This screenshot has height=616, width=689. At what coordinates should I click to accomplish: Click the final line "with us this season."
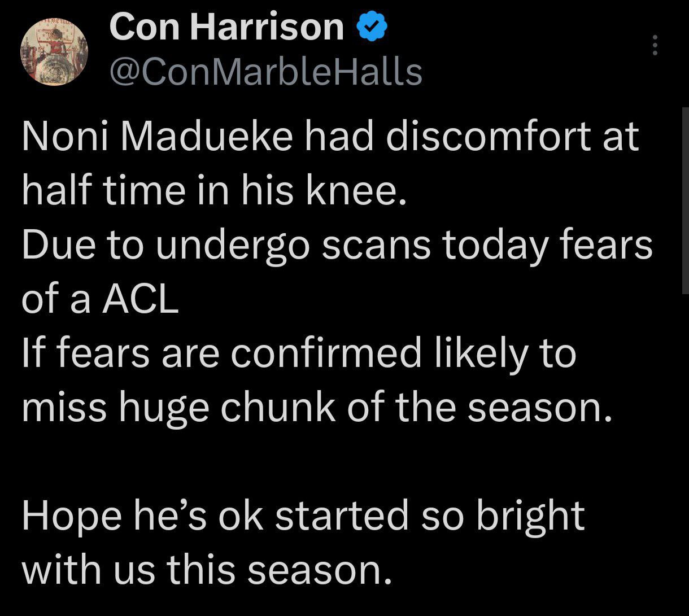click(206, 570)
